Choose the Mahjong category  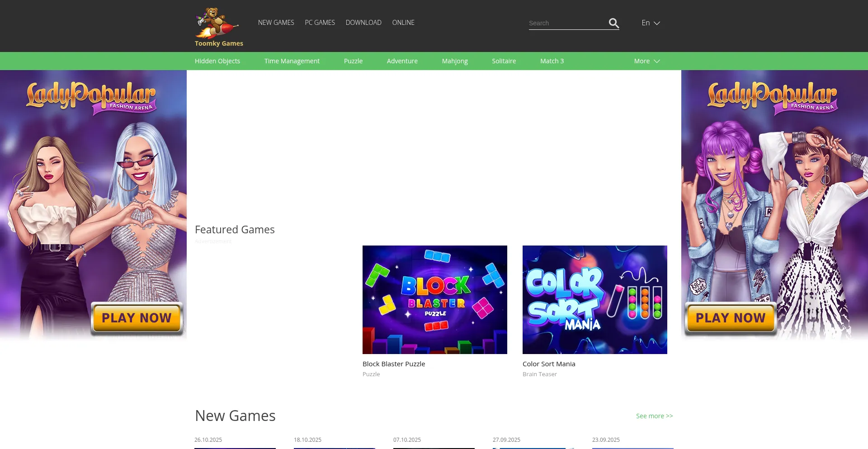[x=455, y=61]
